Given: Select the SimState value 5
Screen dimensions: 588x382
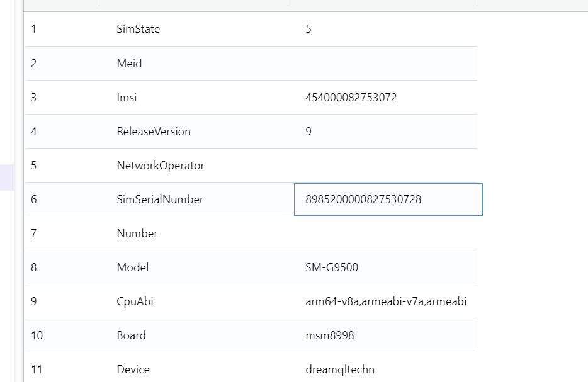Looking at the screenshot, I should pos(308,29).
